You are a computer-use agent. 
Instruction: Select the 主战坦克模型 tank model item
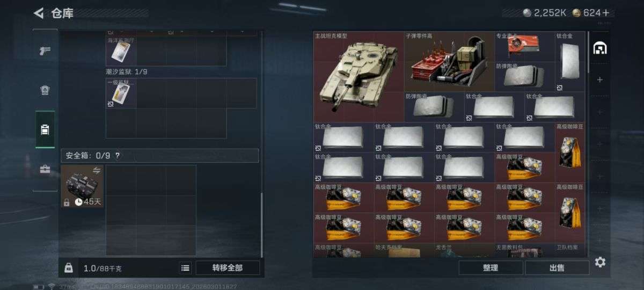coord(358,76)
